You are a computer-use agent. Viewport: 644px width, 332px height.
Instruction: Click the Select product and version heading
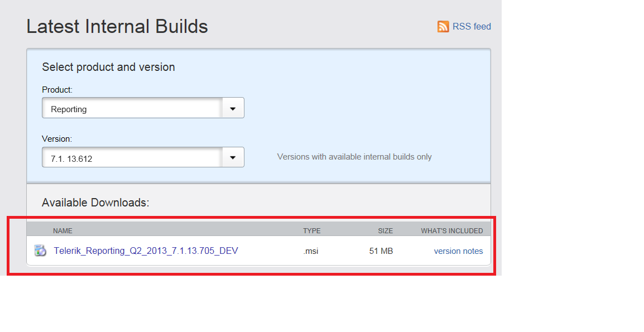[108, 67]
